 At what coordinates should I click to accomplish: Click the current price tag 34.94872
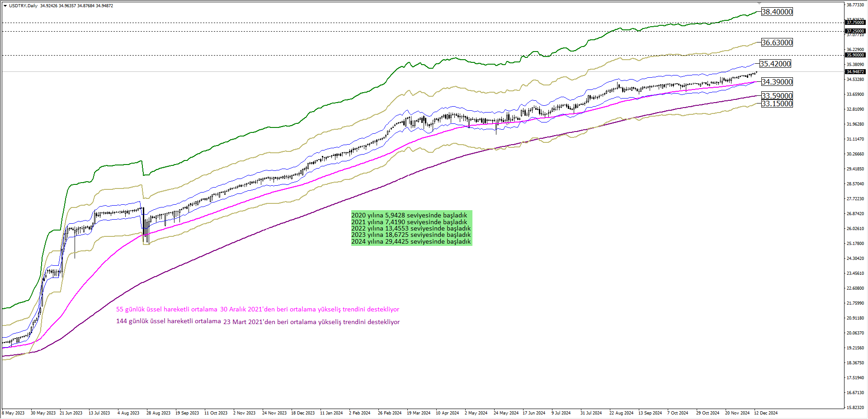tap(855, 72)
